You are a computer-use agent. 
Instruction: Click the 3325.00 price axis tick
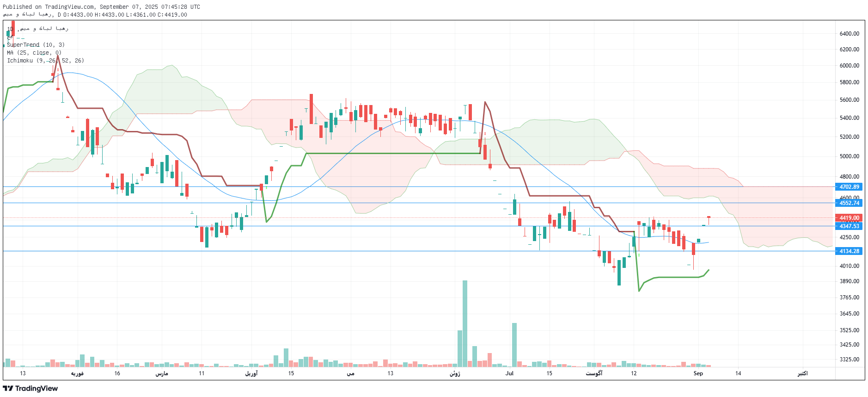point(849,360)
